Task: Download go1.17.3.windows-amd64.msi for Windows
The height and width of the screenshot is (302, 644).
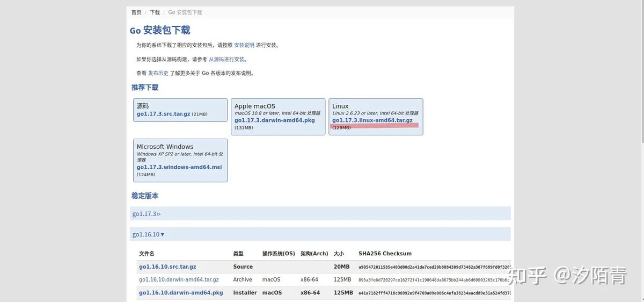Action: pos(179,167)
